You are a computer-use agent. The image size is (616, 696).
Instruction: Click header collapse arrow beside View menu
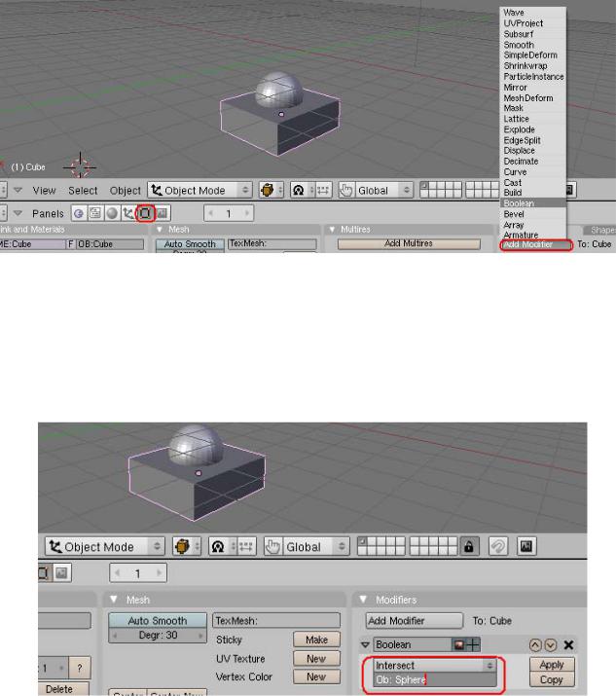coord(18,191)
